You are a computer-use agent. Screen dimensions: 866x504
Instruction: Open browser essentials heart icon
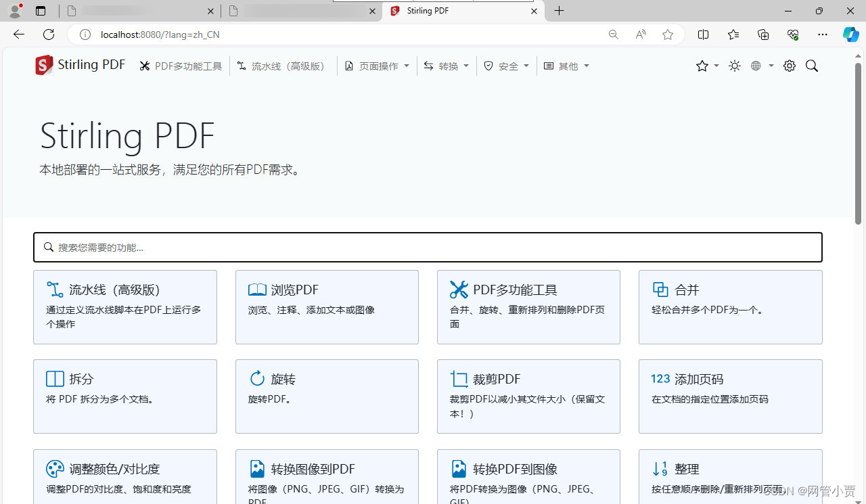(x=793, y=35)
